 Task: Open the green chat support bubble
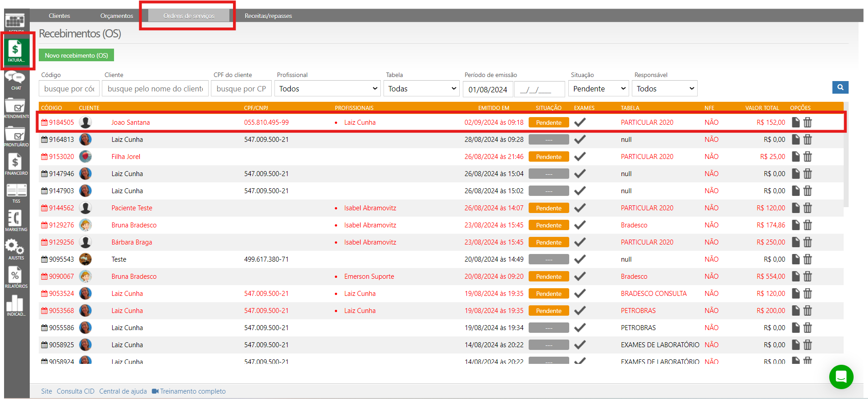click(x=841, y=376)
